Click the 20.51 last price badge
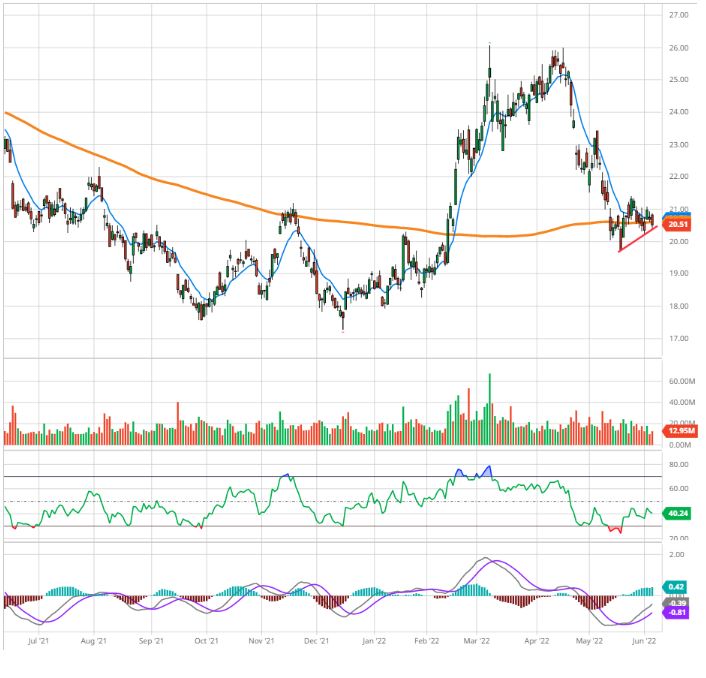 (677, 224)
